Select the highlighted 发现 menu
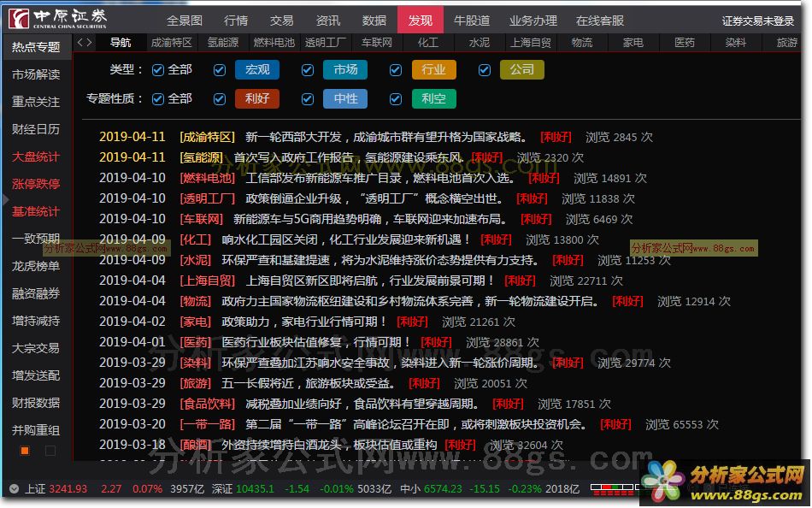The height and width of the screenshot is (508, 812). click(x=420, y=21)
